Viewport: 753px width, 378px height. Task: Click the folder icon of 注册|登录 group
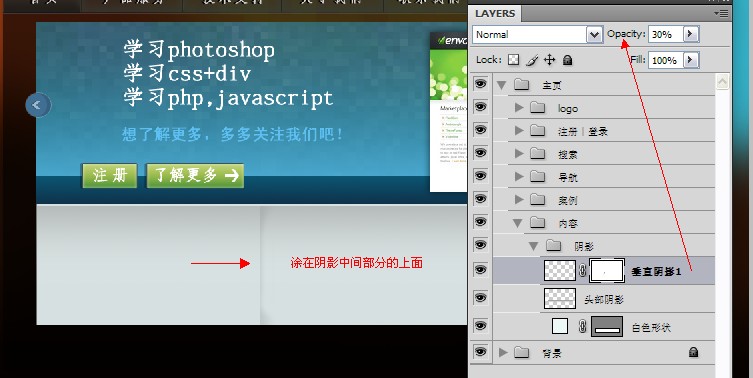pos(537,131)
